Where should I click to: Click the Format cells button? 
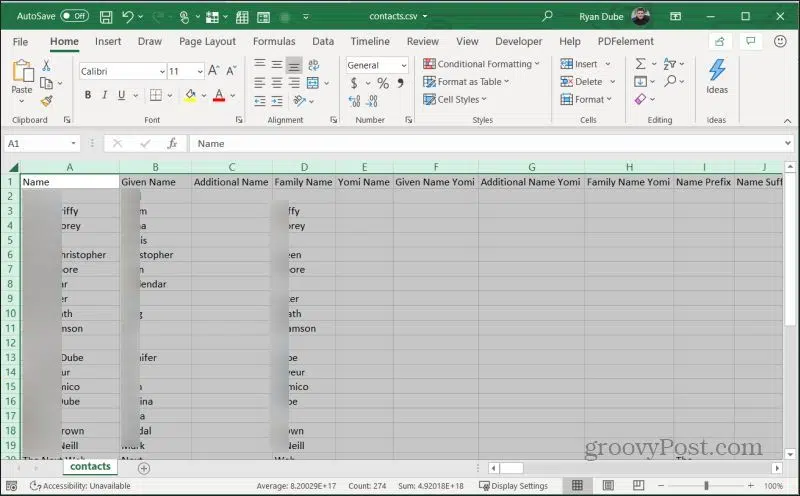point(586,99)
